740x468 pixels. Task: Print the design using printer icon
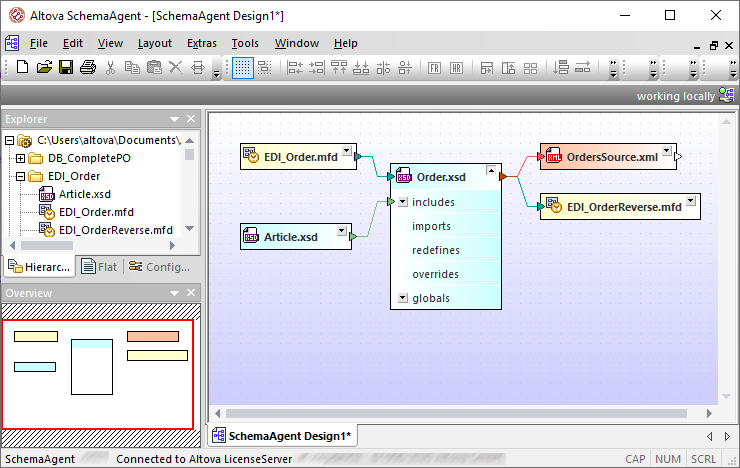[x=88, y=67]
